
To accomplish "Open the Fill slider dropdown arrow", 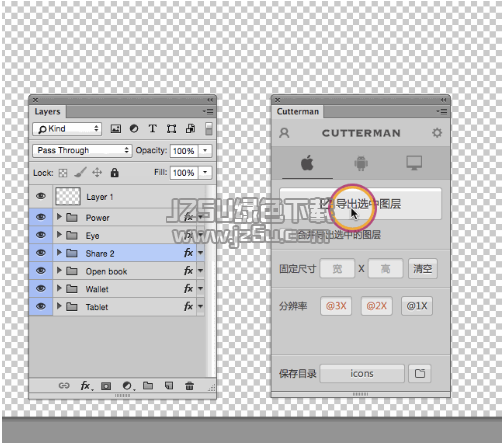I will click(x=205, y=172).
